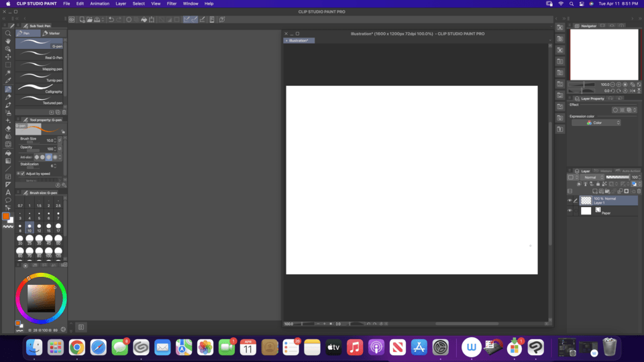Screen dimensions: 644x362
Task: Select the rectangular Selection area tool
Action: click(x=8, y=65)
